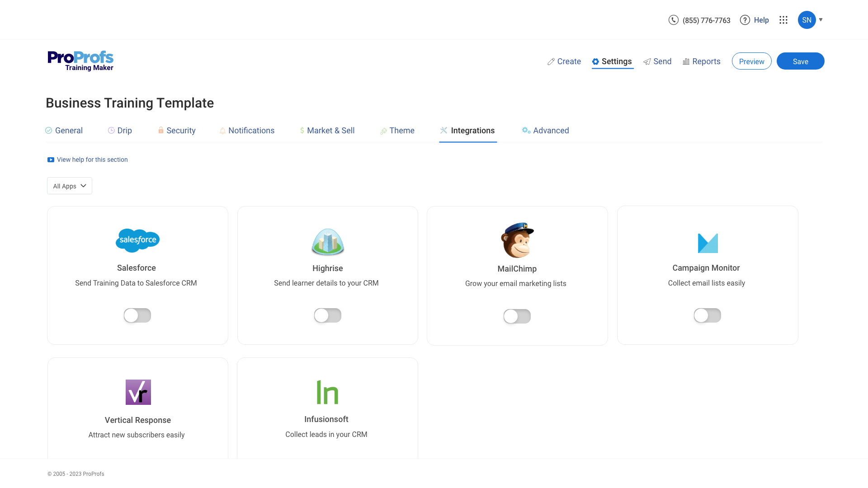Open the Advanced tab

tap(546, 131)
